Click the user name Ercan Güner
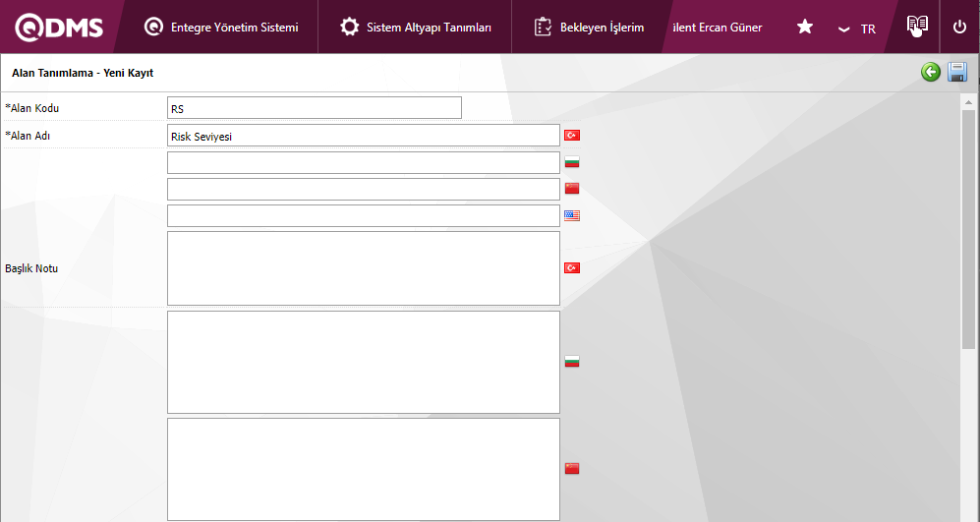Image resolution: width=980 pixels, height=522 pixels. click(x=718, y=28)
